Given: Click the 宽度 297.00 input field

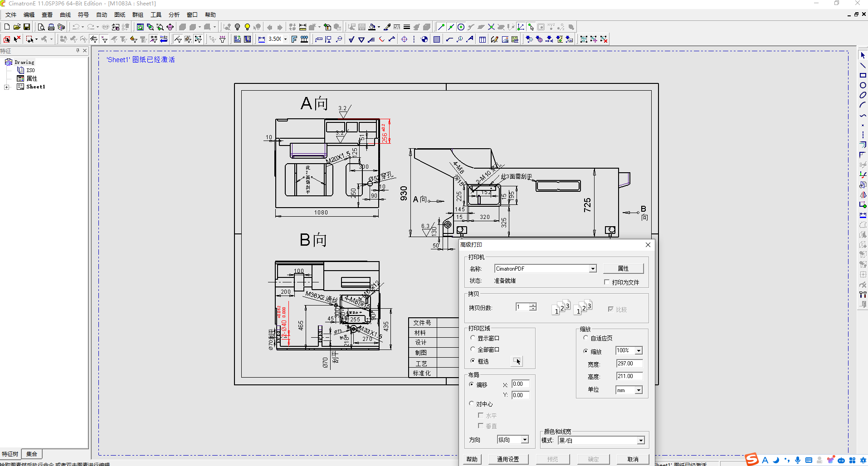Looking at the screenshot, I should click(x=629, y=364).
